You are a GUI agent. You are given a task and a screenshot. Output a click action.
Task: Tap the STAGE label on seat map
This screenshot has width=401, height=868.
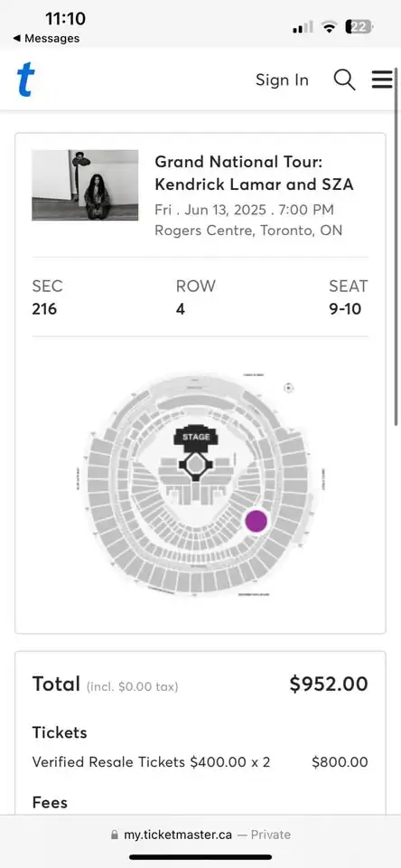tap(196, 437)
